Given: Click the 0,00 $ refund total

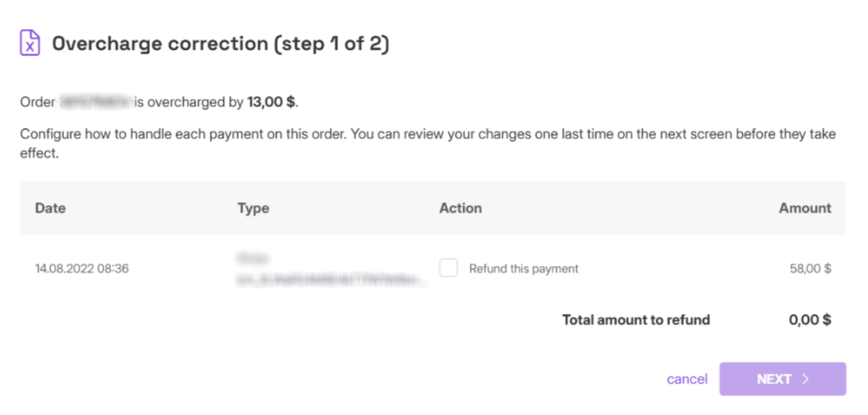Looking at the screenshot, I should (x=810, y=320).
